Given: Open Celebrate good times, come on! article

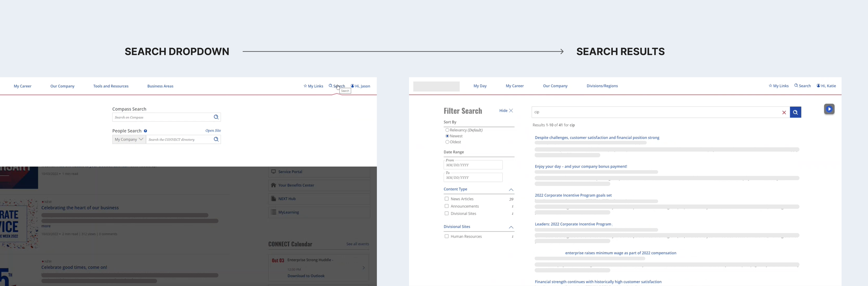Looking at the screenshot, I should [74, 267].
